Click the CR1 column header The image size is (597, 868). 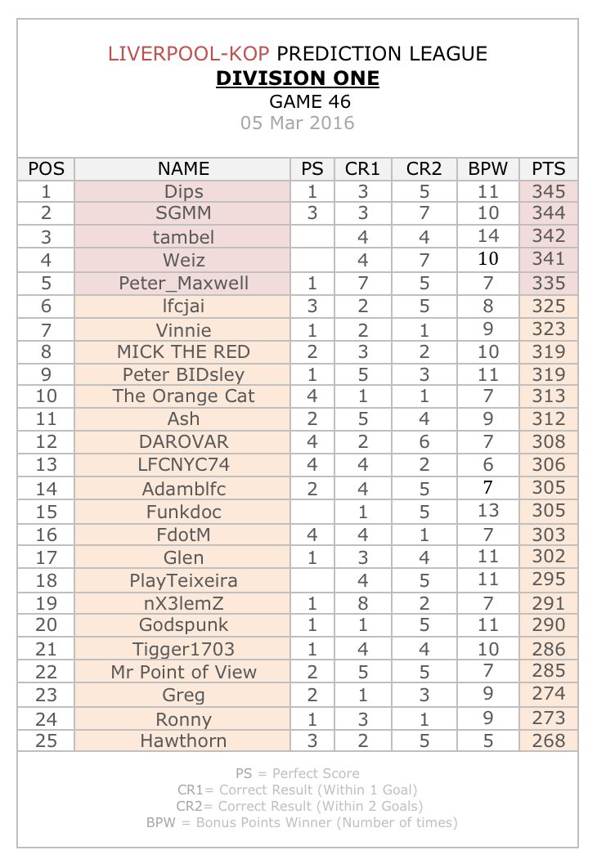point(363,169)
